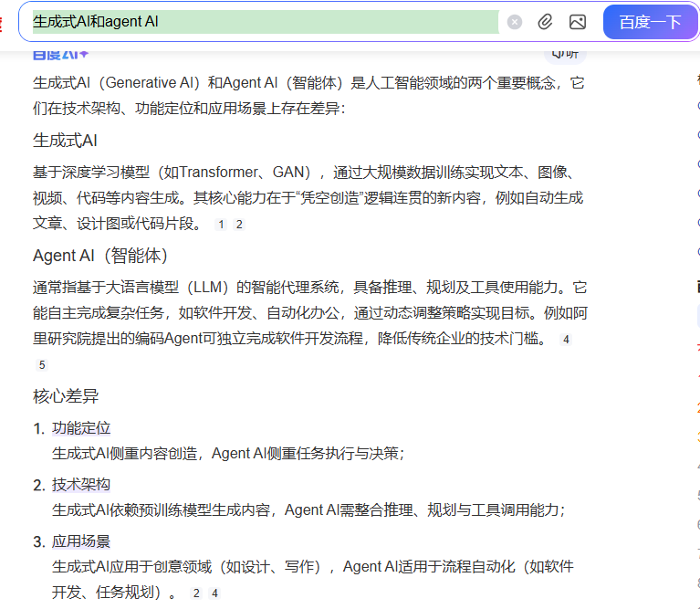Viewport: 700px width, 609px height.
Task: Open citation 4 after 技术门槛
Action: tap(566, 340)
